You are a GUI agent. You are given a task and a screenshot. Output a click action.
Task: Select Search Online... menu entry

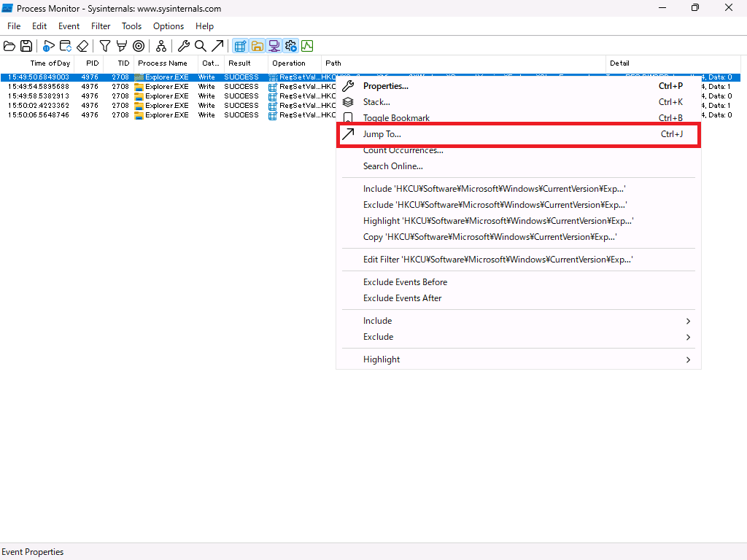(519, 166)
